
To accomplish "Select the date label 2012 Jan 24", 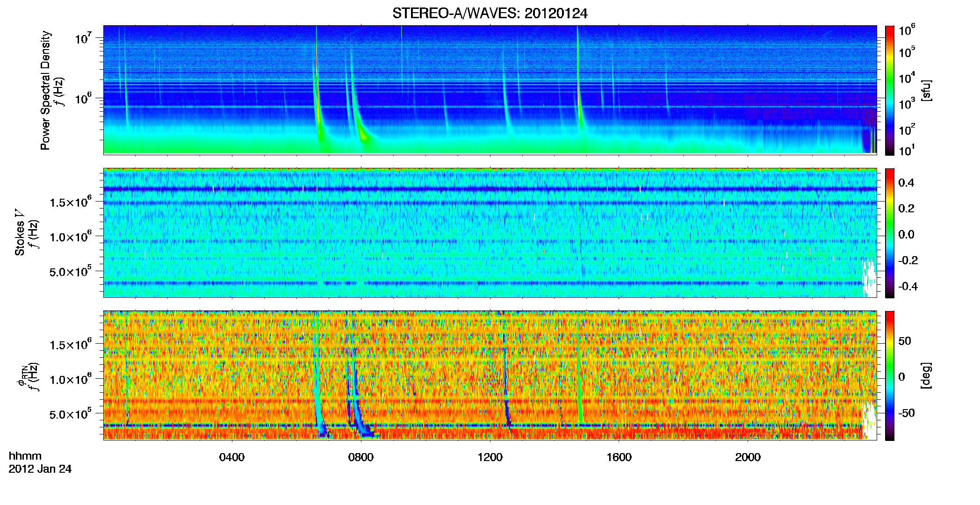I will (40, 469).
